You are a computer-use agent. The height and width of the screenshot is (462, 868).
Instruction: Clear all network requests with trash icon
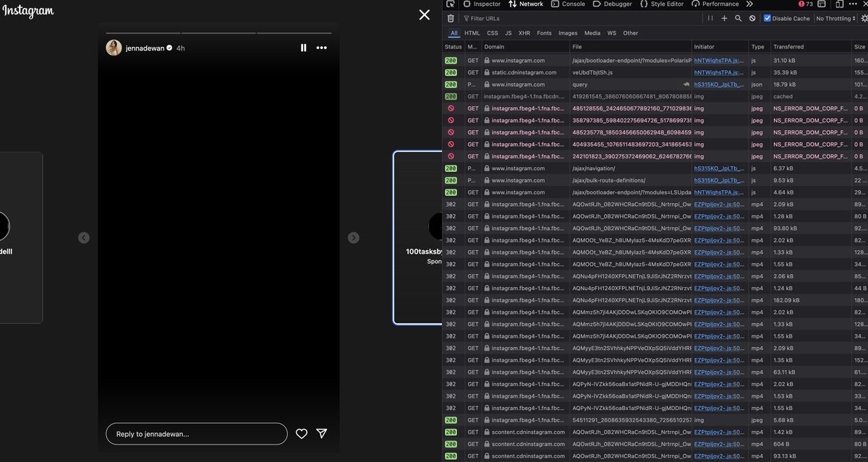click(x=451, y=18)
